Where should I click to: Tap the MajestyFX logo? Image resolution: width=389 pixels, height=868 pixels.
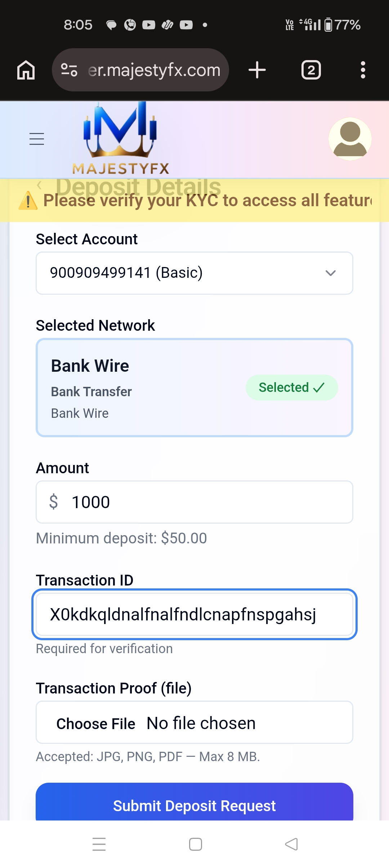120,139
